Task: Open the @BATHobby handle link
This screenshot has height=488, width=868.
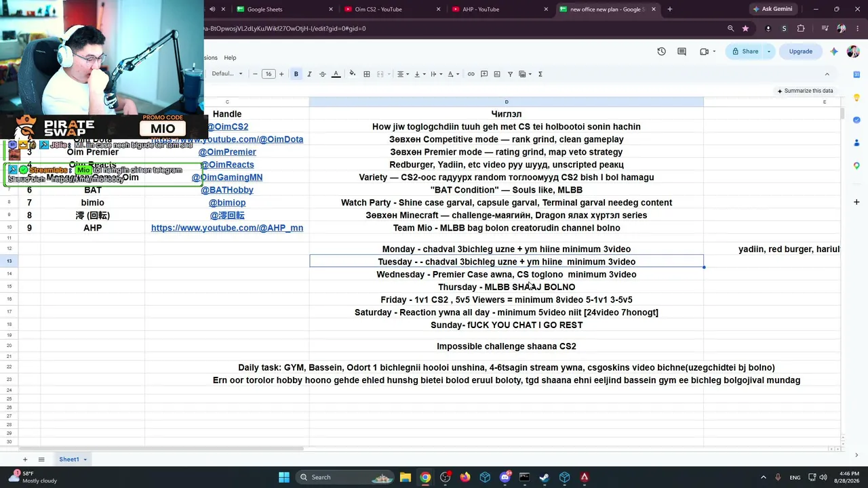Action: click(x=227, y=190)
